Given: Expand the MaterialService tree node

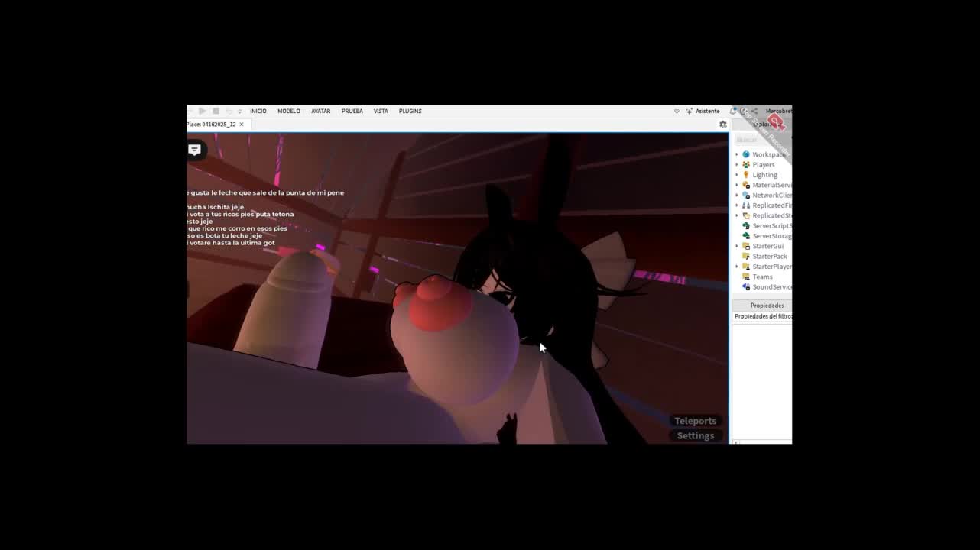Looking at the screenshot, I should (737, 185).
